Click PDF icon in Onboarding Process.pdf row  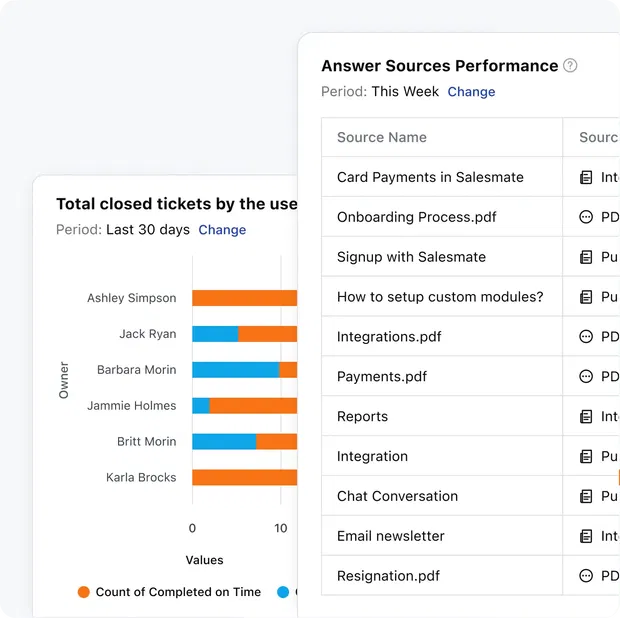point(586,217)
